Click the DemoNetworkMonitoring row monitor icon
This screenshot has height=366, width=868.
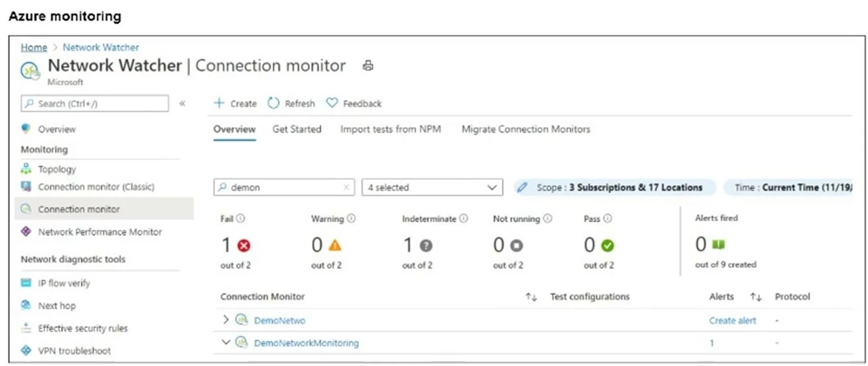click(242, 342)
